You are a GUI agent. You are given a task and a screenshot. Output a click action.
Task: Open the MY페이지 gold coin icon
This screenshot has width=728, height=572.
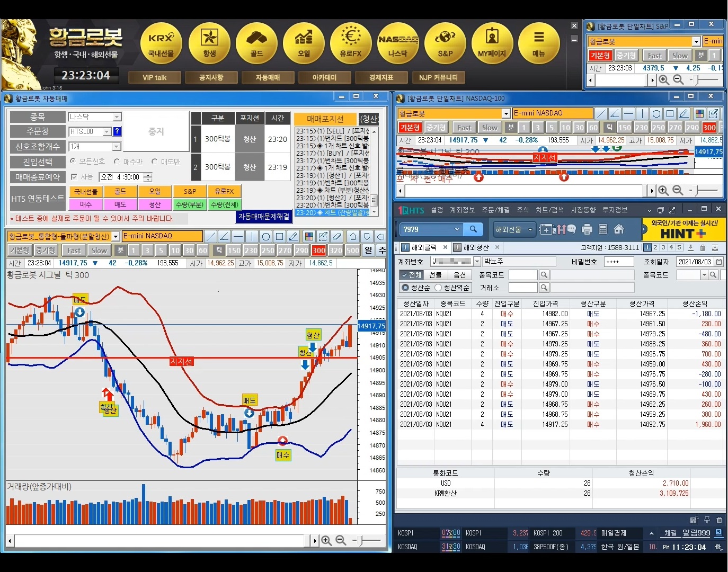point(492,43)
